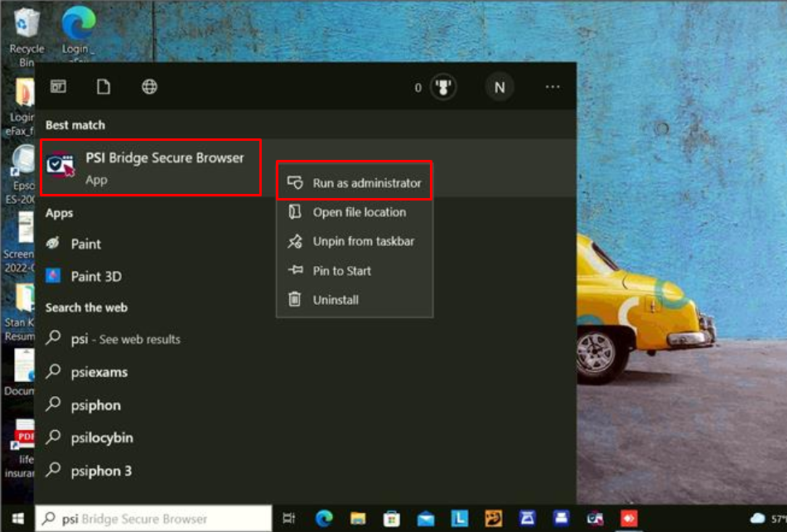Click the Paint 3D app icon in results
Viewport: 787px width, 532px height.
point(53,276)
